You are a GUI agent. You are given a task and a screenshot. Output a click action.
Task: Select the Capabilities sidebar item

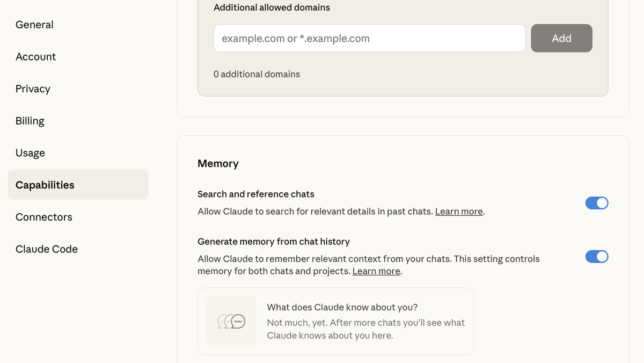coord(45,185)
